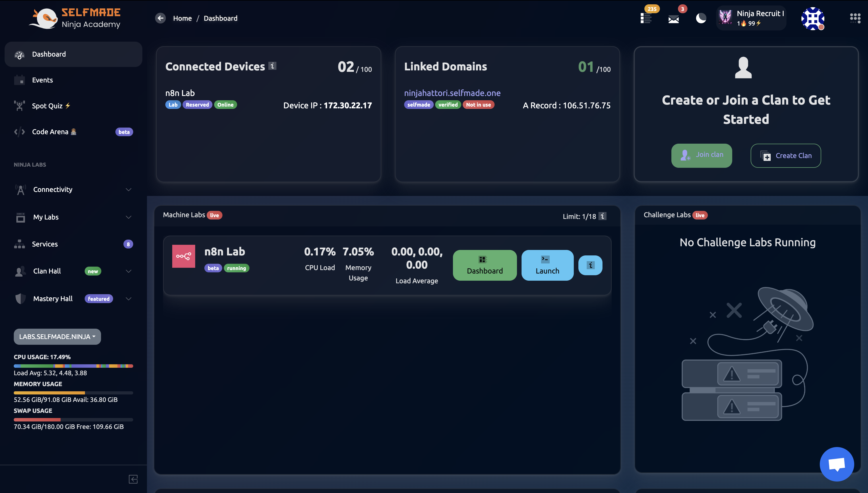Image resolution: width=868 pixels, height=493 pixels.
Task: Open Services in the sidebar
Action: 73,244
